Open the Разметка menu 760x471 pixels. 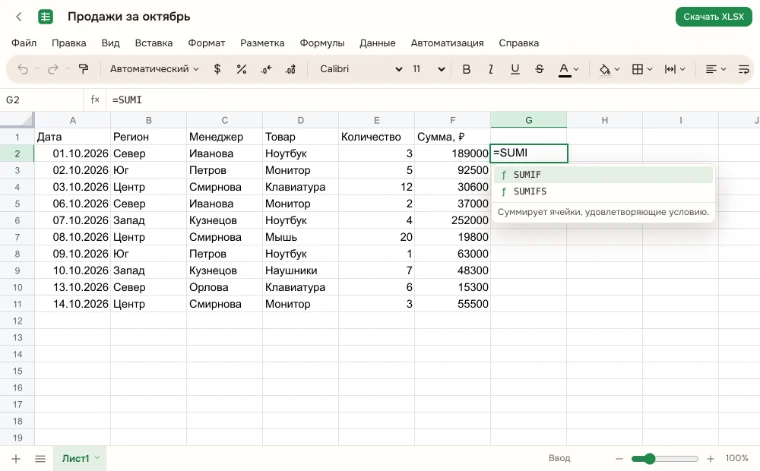coord(262,43)
